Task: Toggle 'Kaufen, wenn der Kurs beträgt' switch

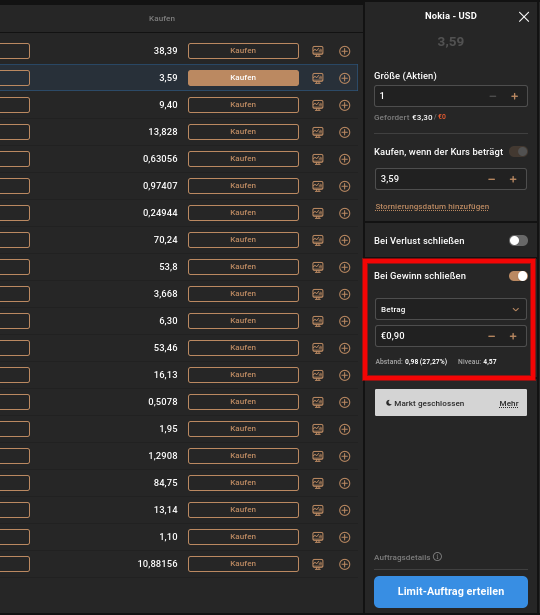Action: click(518, 151)
